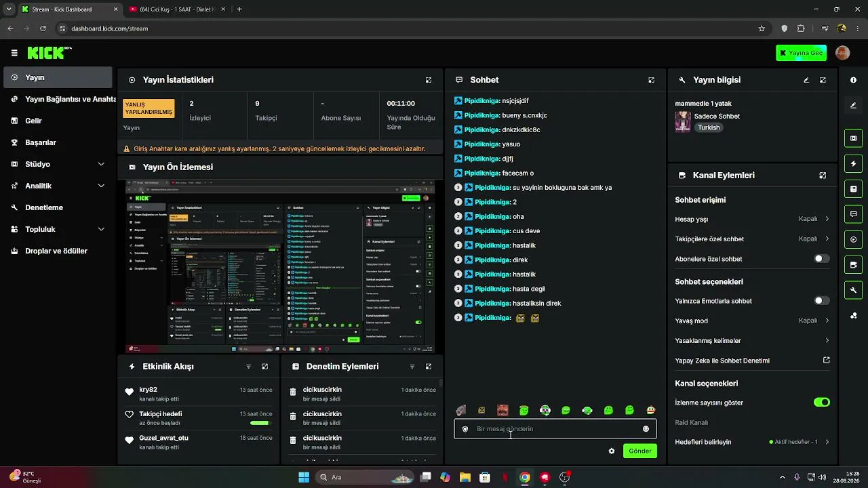This screenshot has width=868, height=488.
Task: Open the emoji picker in the message box
Action: pos(646,429)
